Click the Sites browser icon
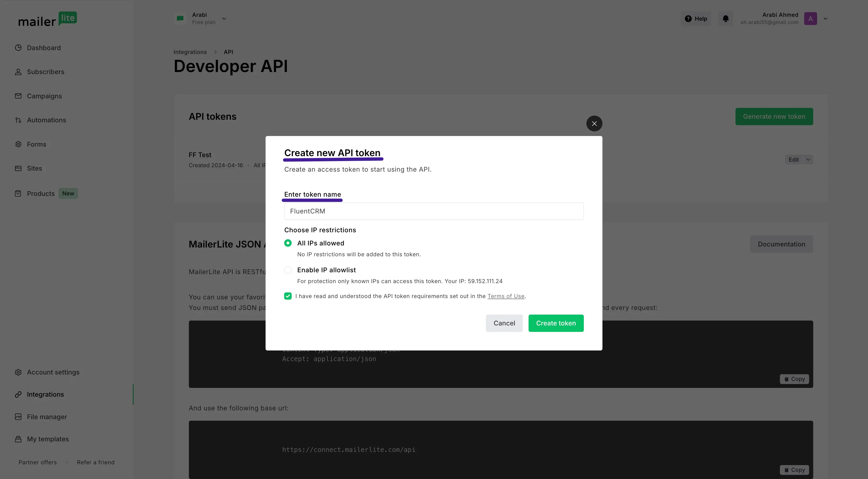This screenshot has width=868, height=479. point(18,168)
